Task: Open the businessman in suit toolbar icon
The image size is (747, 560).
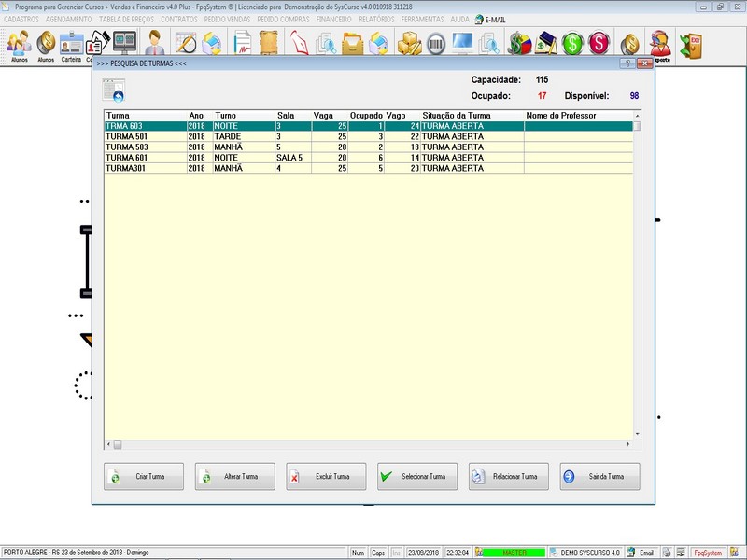Action: coord(155,43)
